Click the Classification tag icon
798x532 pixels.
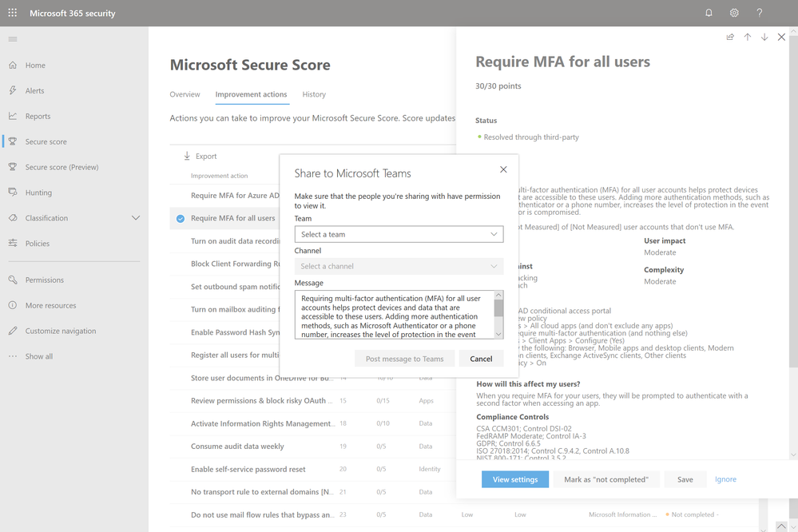pos(13,218)
